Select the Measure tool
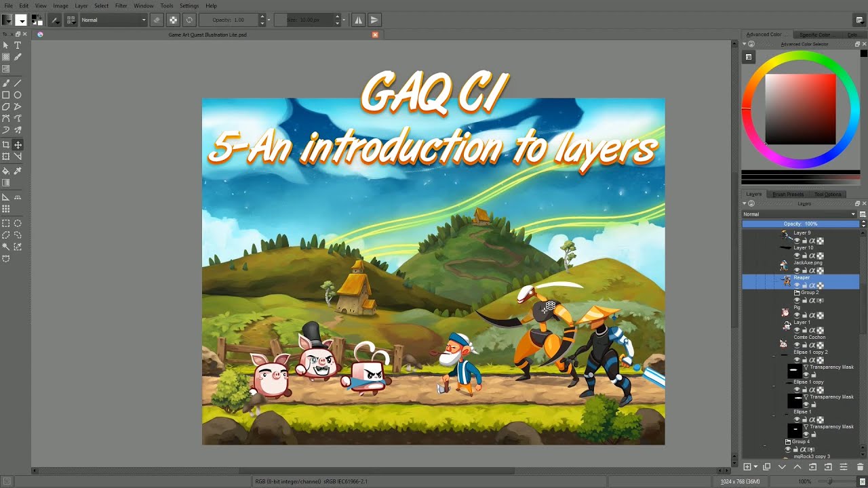 coord(18,157)
